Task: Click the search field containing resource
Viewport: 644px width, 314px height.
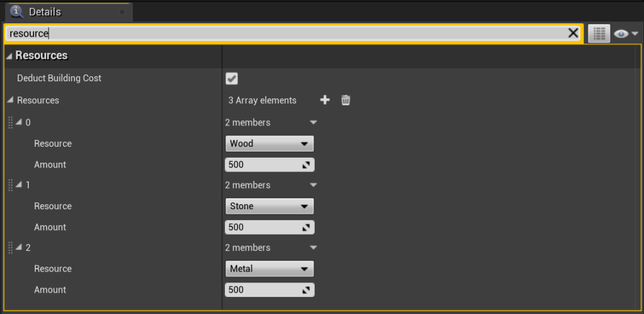Action: click(293, 33)
